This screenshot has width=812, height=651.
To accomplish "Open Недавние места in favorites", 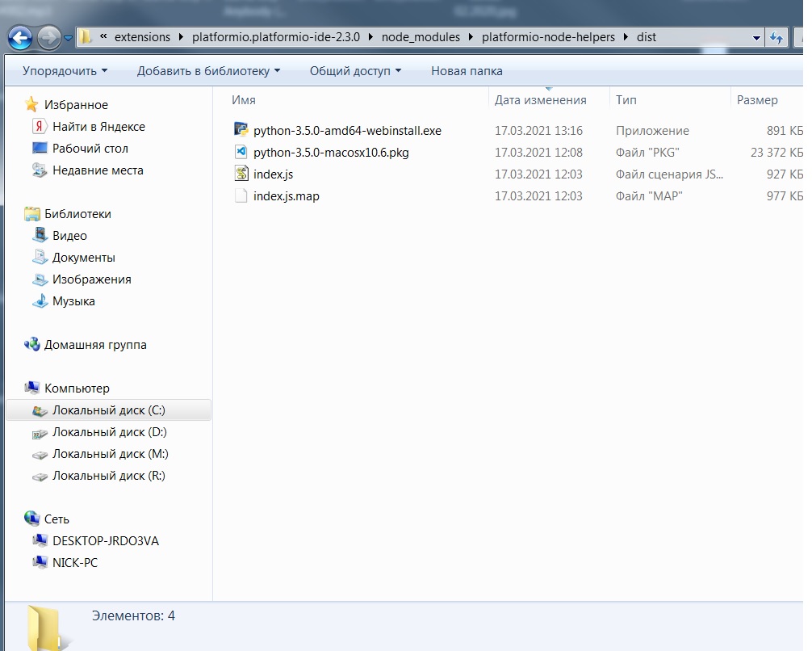I will [x=98, y=170].
